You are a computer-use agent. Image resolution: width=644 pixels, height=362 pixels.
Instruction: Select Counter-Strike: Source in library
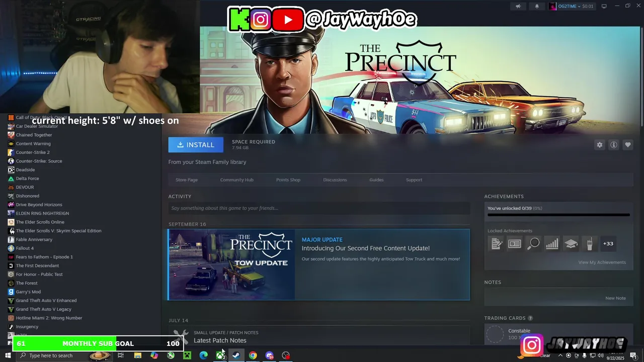point(39,161)
